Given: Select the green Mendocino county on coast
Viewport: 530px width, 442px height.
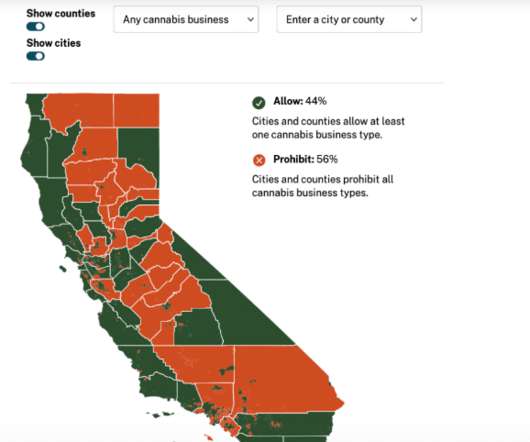Looking at the screenshot, I should click(x=51, y=199).
